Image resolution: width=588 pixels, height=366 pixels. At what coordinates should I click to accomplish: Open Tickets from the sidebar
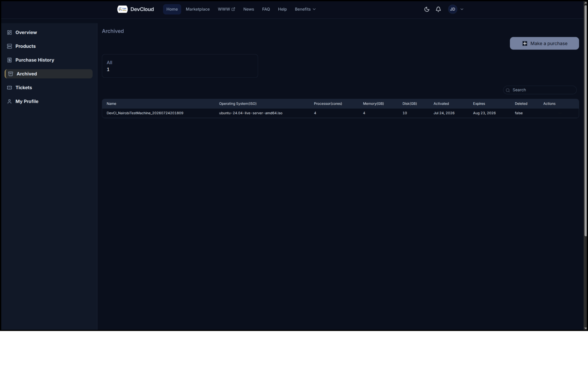point(49,87)
